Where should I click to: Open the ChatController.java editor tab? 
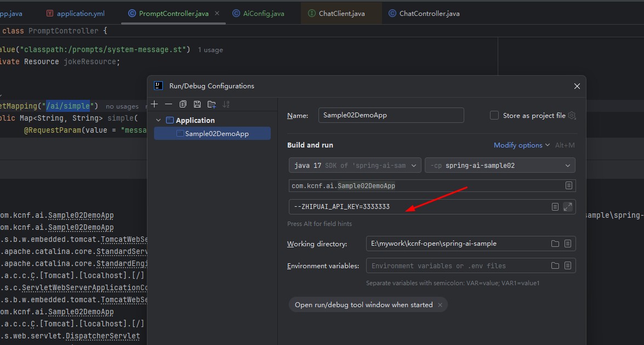tap(429, 13)
